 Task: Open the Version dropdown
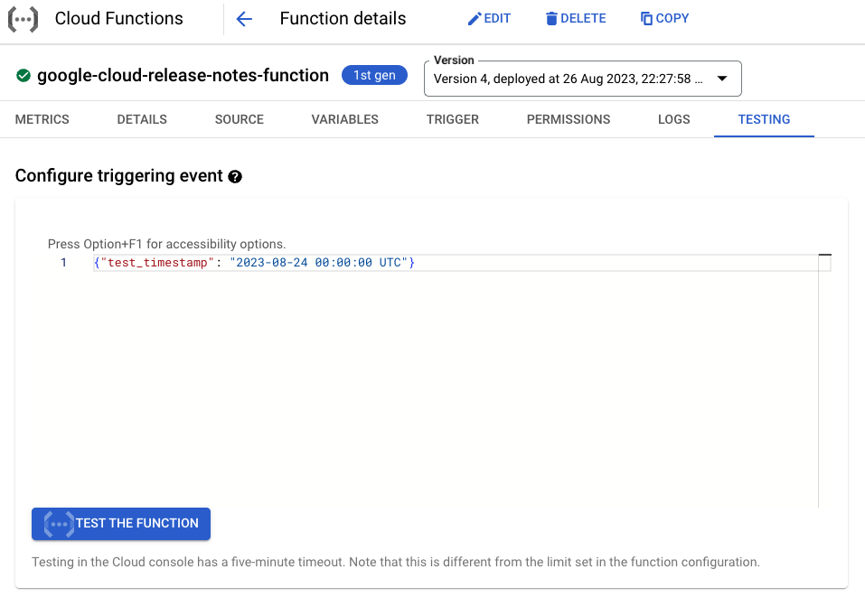pyautogui.click(x=583, y=79)
